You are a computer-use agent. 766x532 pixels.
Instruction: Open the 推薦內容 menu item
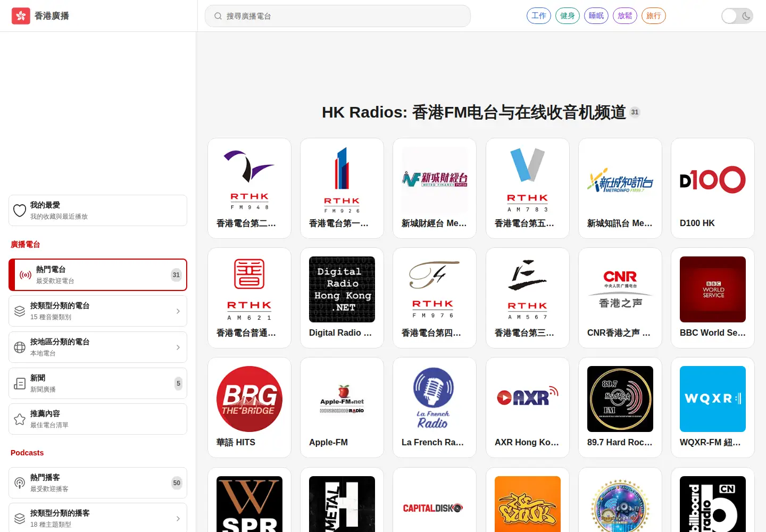tap(98, 419)
